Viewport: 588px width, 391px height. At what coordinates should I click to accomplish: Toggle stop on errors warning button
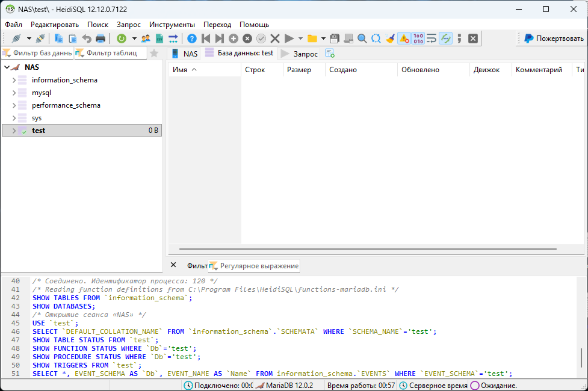404,38
